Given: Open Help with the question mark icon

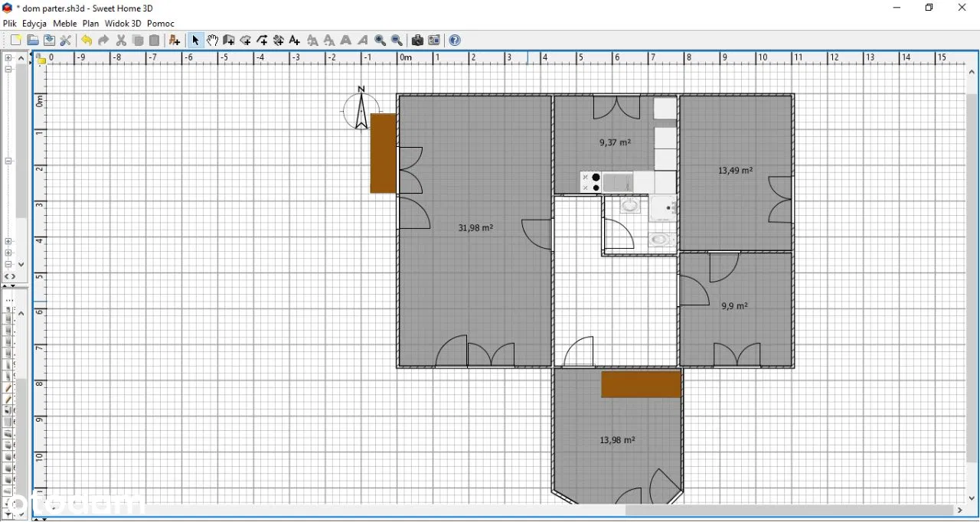Looking at the screenshot, I should click(x=455, y=41).
